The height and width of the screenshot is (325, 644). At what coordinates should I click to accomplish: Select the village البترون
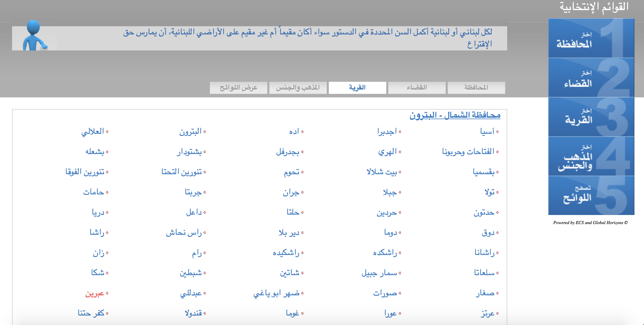190,131
